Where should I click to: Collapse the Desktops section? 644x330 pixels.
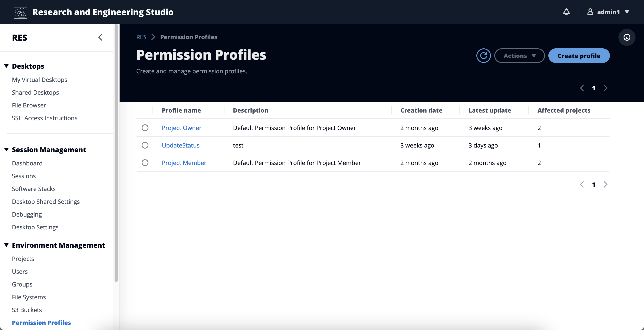tap(7, 66)
